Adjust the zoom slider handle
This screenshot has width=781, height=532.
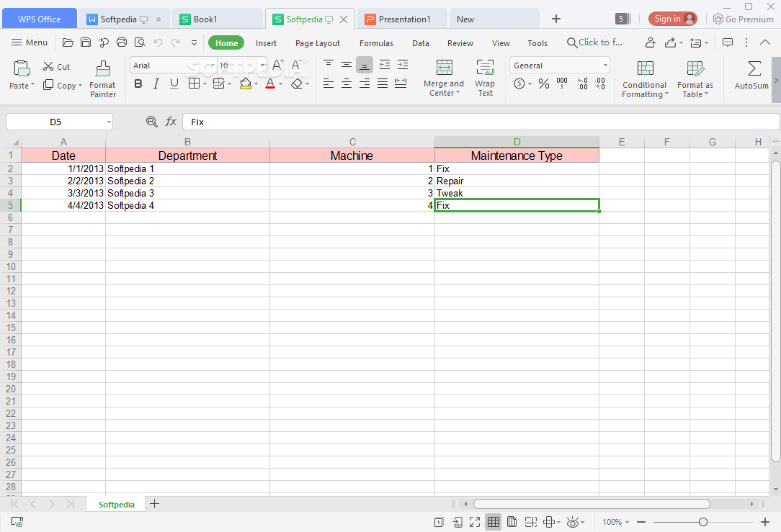pyautogui.click(x=702, y=522)
